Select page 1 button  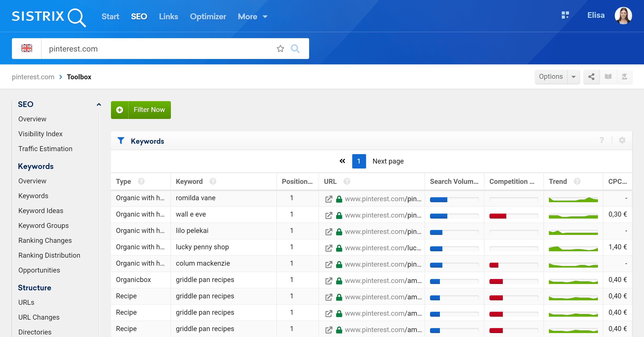[359, 161]
